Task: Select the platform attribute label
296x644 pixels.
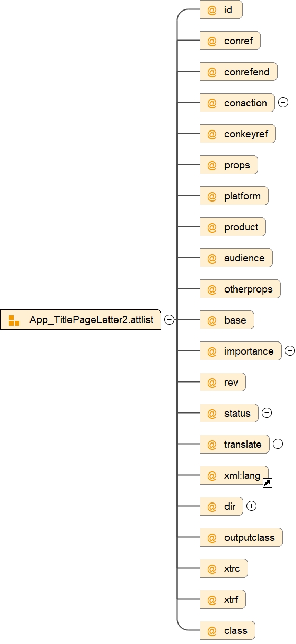Action: 242,196
